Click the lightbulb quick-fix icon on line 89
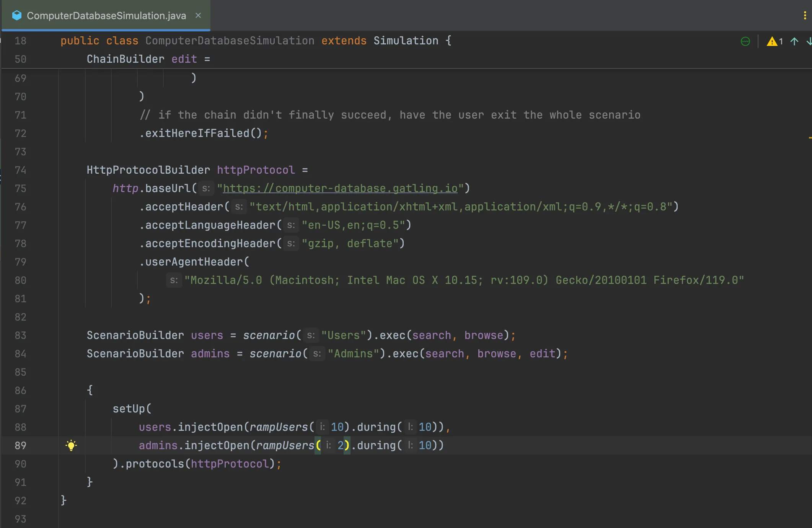The image size is (812, 528). point(71,445)
